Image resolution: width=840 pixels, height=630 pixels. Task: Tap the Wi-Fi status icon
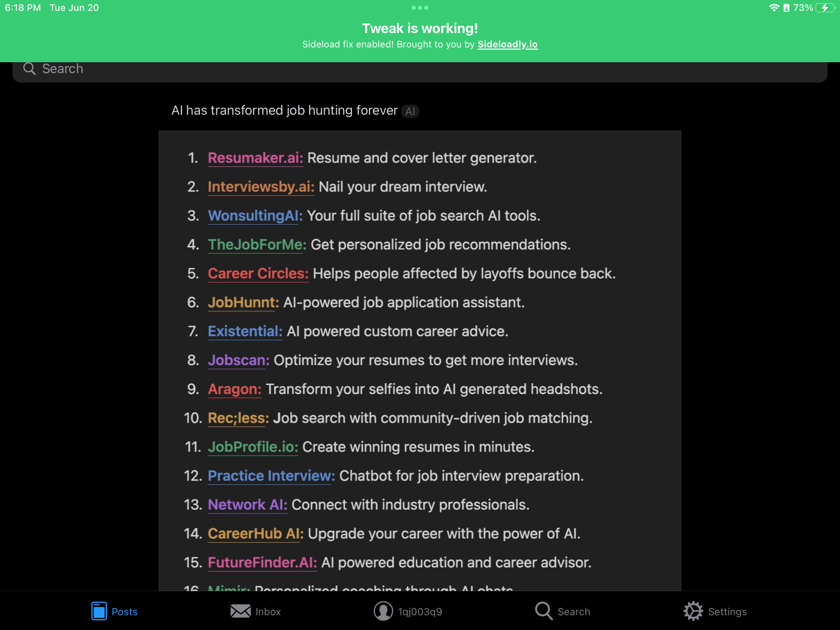point(774,7)
